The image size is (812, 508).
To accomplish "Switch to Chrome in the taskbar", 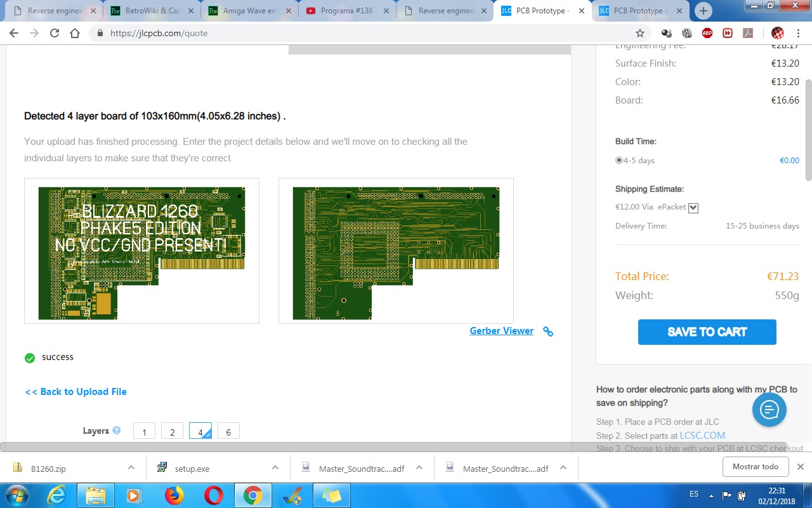I will tap(252, 495).
